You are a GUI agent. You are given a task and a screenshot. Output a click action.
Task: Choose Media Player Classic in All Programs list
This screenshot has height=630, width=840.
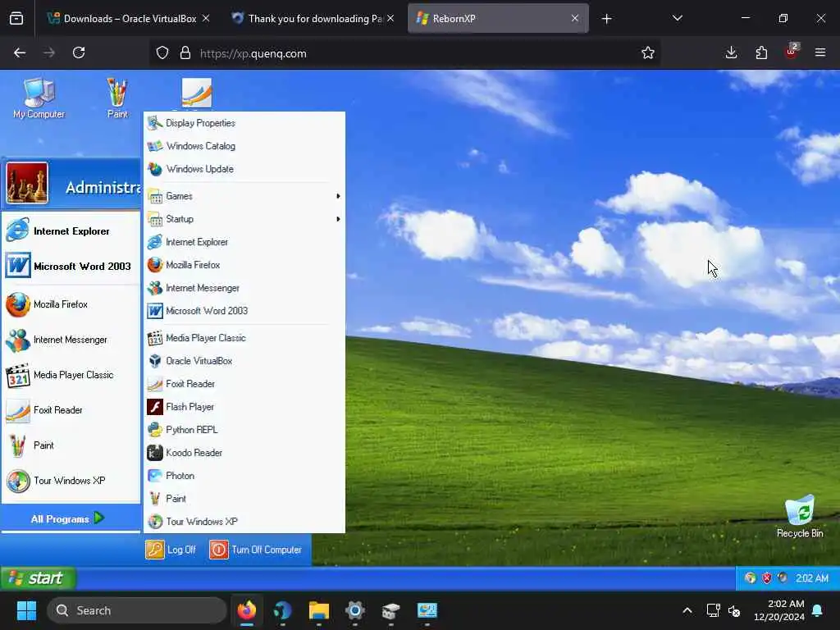(x=244, y=338)
